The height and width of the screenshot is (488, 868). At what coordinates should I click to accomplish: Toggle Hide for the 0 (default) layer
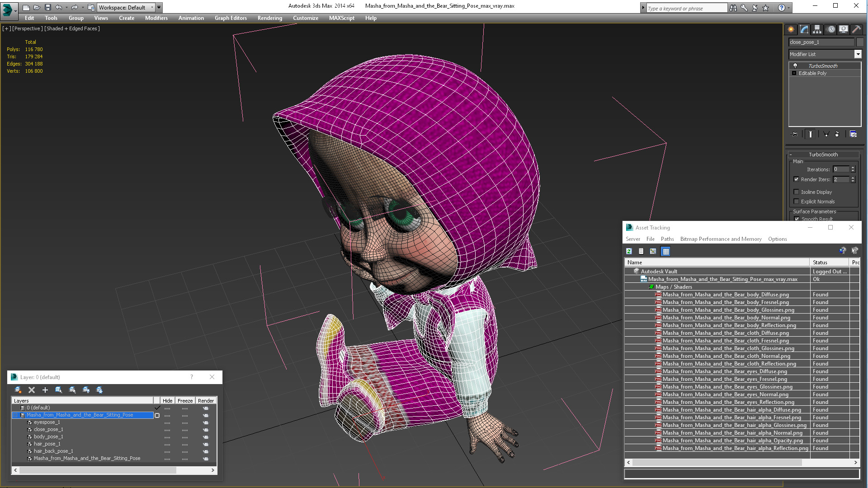(167, 408)
